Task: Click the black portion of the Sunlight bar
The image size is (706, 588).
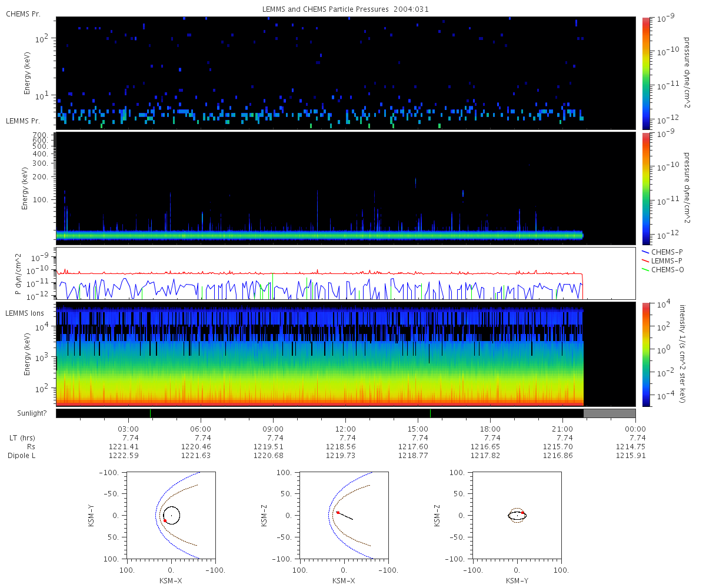Action: (294, 413)
